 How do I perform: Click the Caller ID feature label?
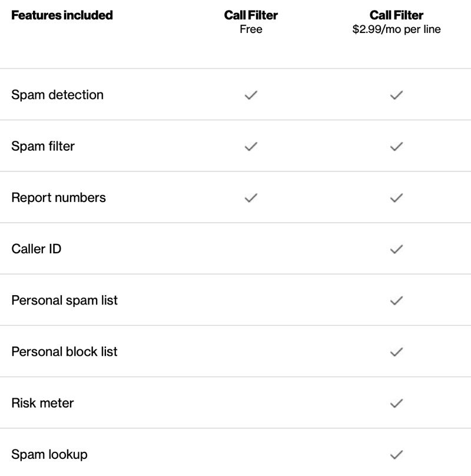pos(37,249)
